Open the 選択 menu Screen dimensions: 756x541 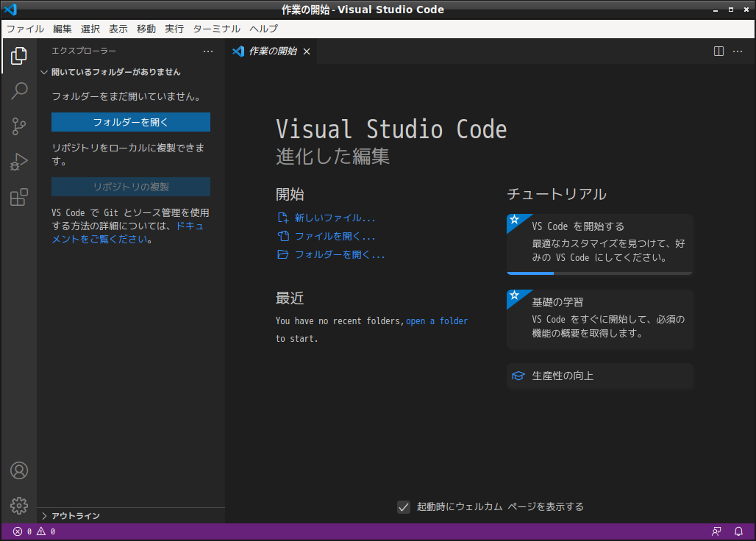pos(90,29)
